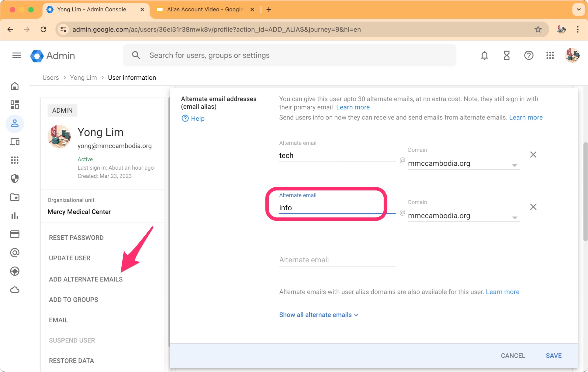Viewport: 588px width, 372px height.
Task: Click the SAVE button
Action: point(554,355)
